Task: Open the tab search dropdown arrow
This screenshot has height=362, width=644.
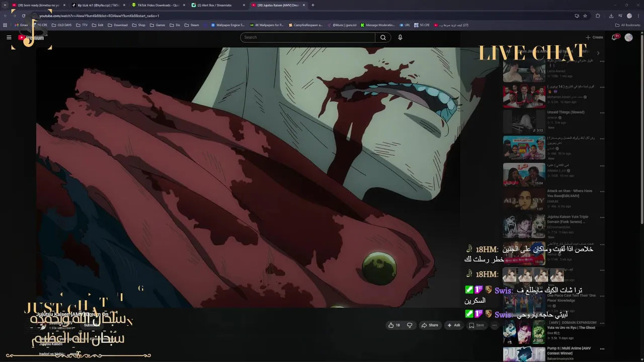Action: coord(5,5)
